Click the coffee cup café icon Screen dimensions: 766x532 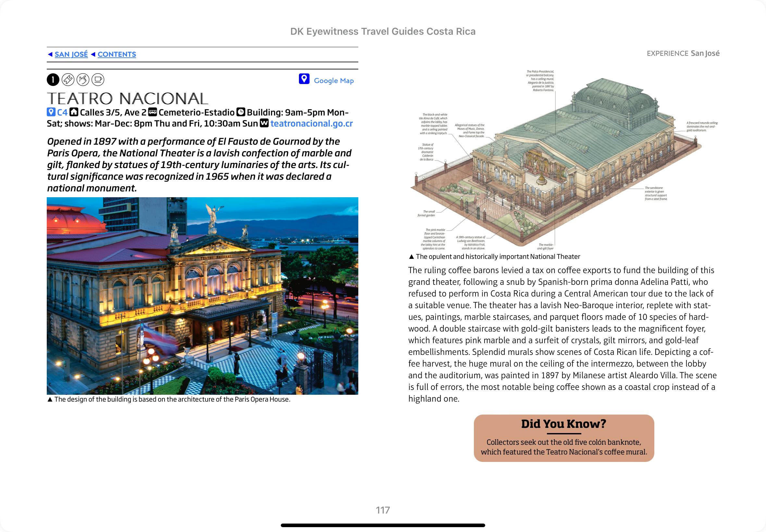coord(98,80)
